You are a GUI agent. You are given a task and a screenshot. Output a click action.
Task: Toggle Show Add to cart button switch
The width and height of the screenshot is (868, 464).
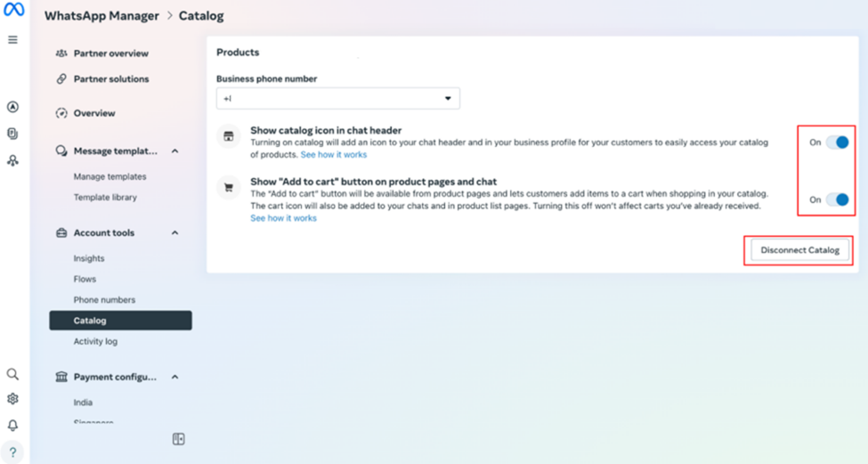click(x=837, y=199)
